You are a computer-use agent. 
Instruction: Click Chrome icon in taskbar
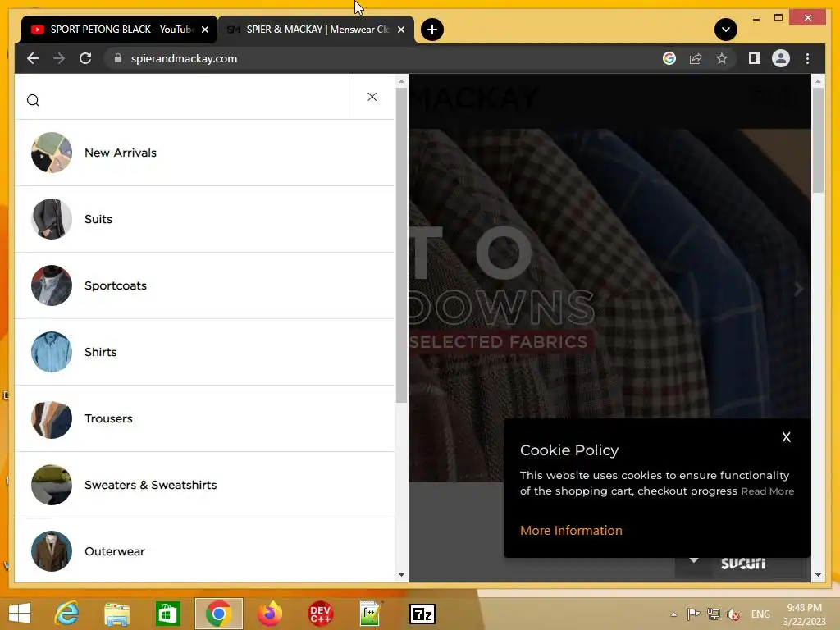coord(218,614)
